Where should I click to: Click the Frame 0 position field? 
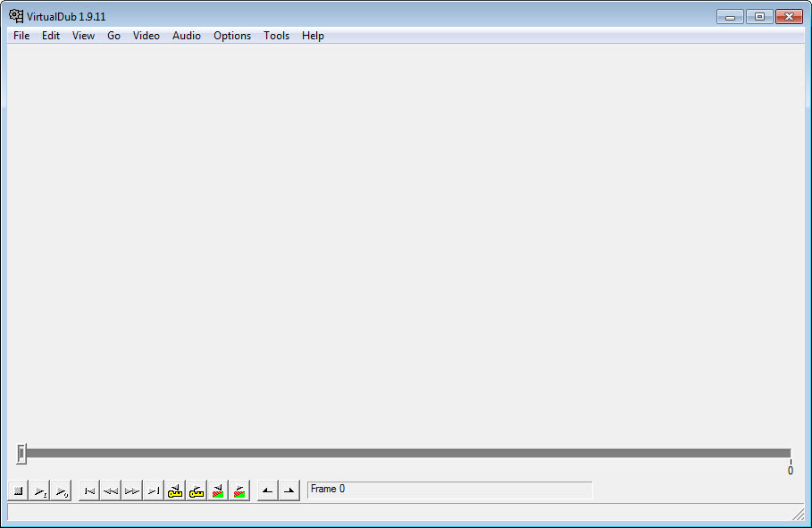449,490
